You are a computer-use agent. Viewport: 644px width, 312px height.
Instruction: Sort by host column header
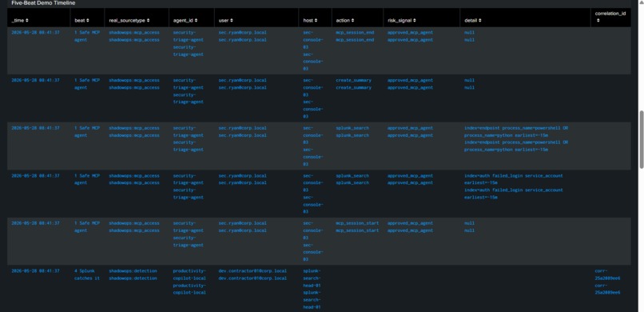pyautogui.click(x=311, y=20)
